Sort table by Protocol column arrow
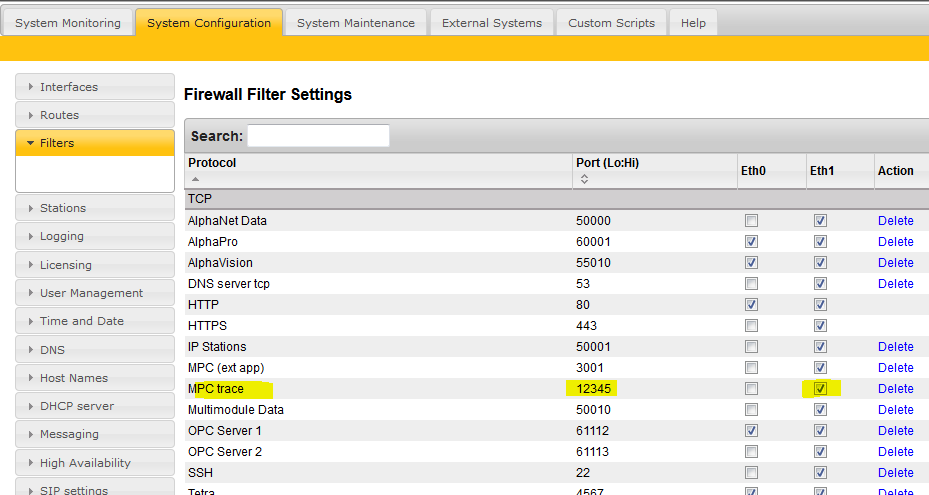 195,179
